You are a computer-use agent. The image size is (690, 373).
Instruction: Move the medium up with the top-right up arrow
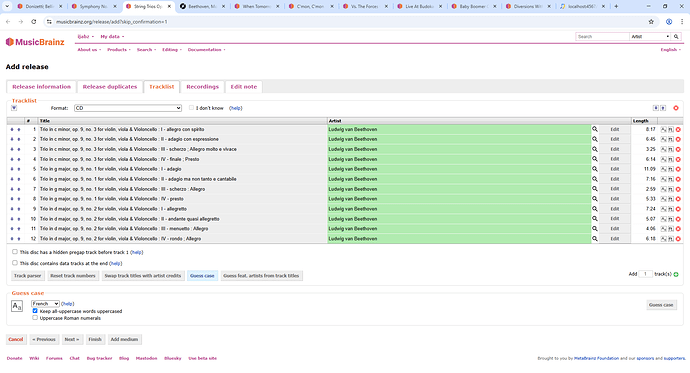point(663,108)
